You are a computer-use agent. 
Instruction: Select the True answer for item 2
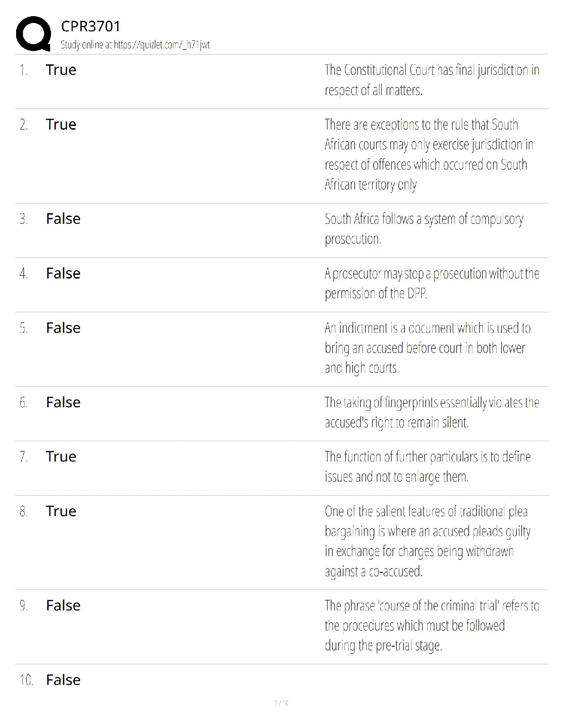point(61,125)
